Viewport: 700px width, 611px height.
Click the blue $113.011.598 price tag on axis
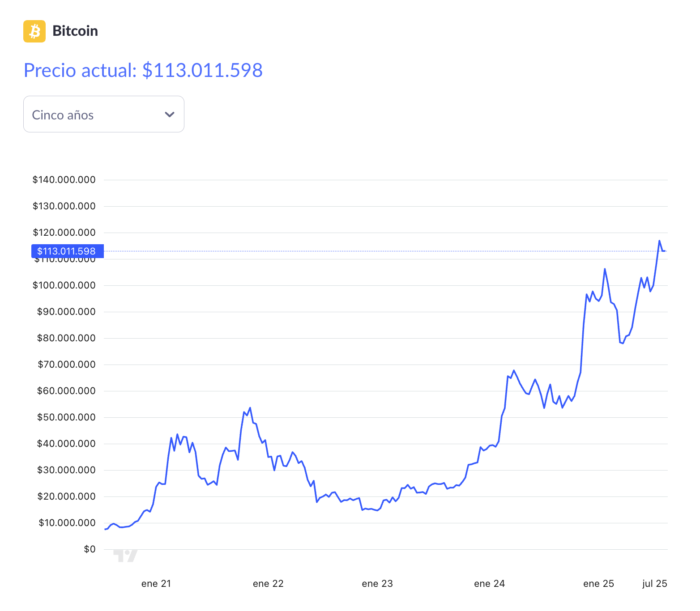[x=68, y=251]
